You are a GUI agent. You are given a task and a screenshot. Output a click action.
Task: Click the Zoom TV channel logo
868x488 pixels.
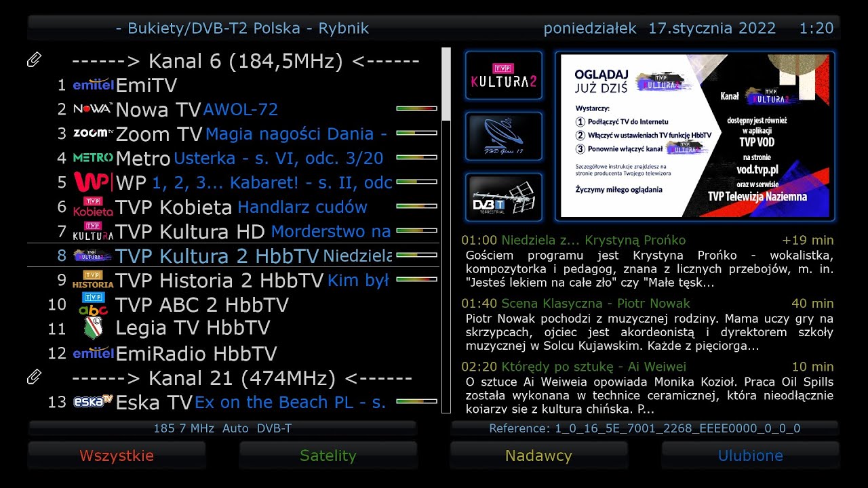point(93,133)
